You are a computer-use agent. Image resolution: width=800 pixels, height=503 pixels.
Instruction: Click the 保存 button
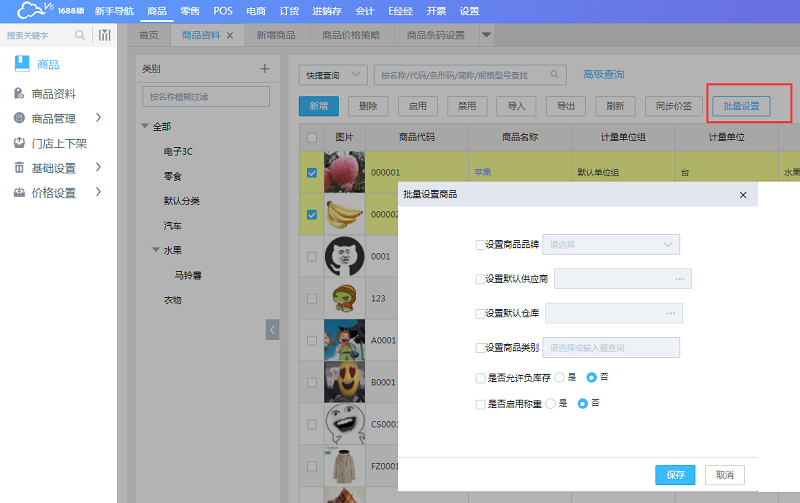(674, 474)
